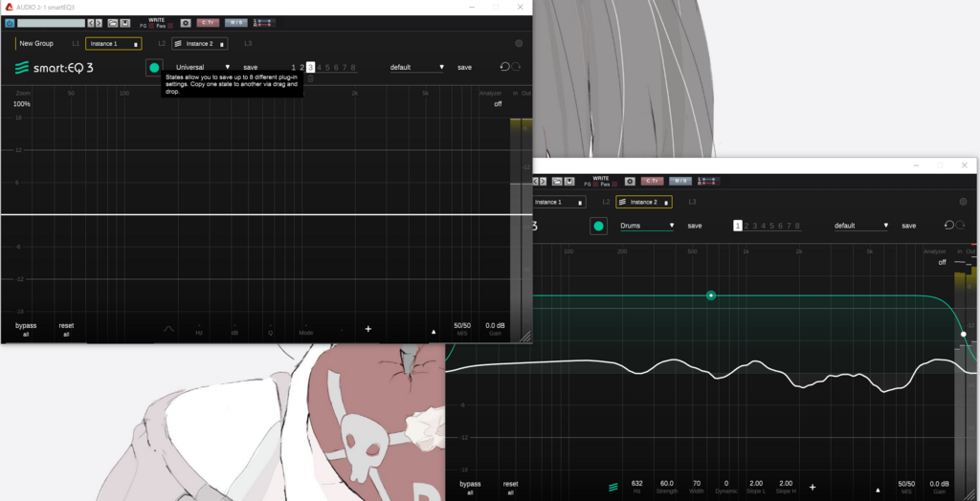Toggle the C.Tr button in the front window
The height and width of the screenshot is (501, 980).
[x=208, y=23]
